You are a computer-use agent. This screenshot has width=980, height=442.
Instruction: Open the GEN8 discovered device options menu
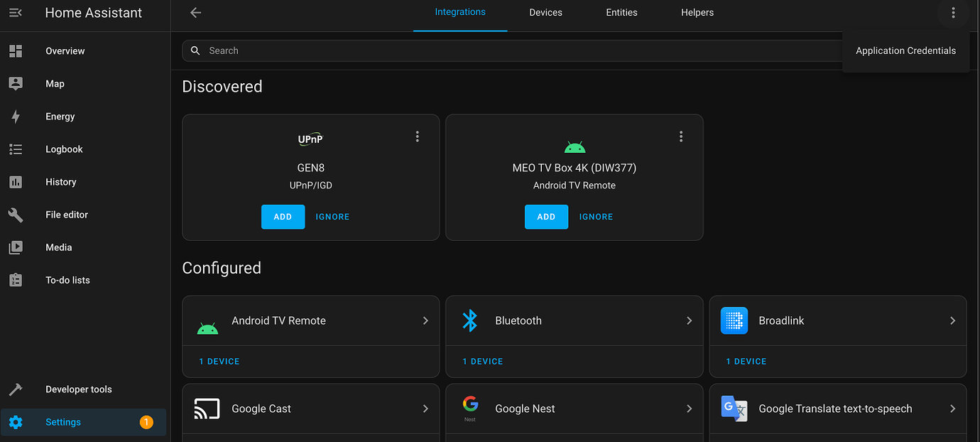point(417,136)
